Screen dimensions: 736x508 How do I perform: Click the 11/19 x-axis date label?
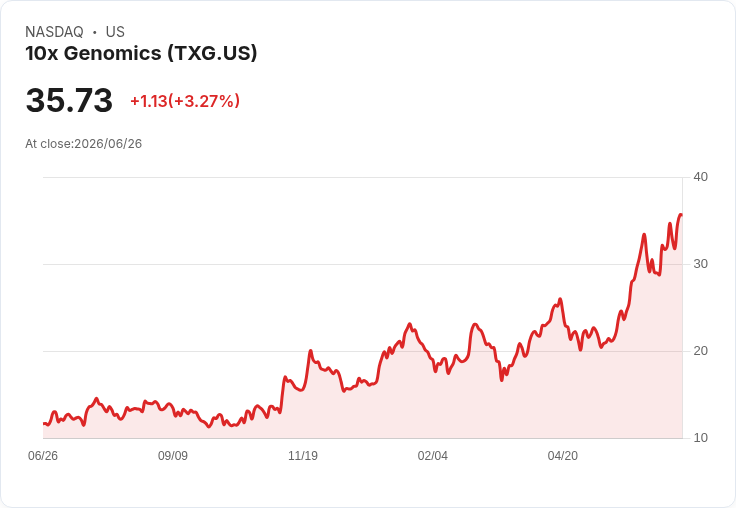(x=303, y=455)
